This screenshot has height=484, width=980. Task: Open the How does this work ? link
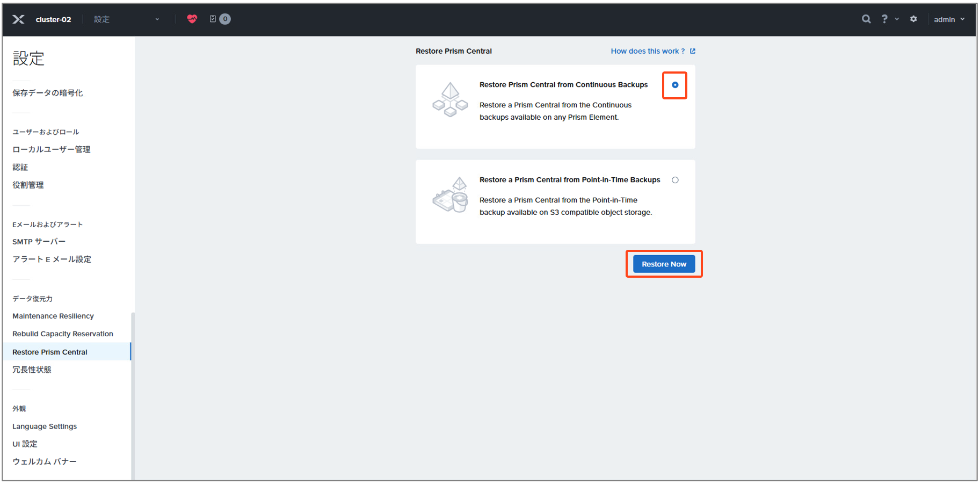click(648, 51)
